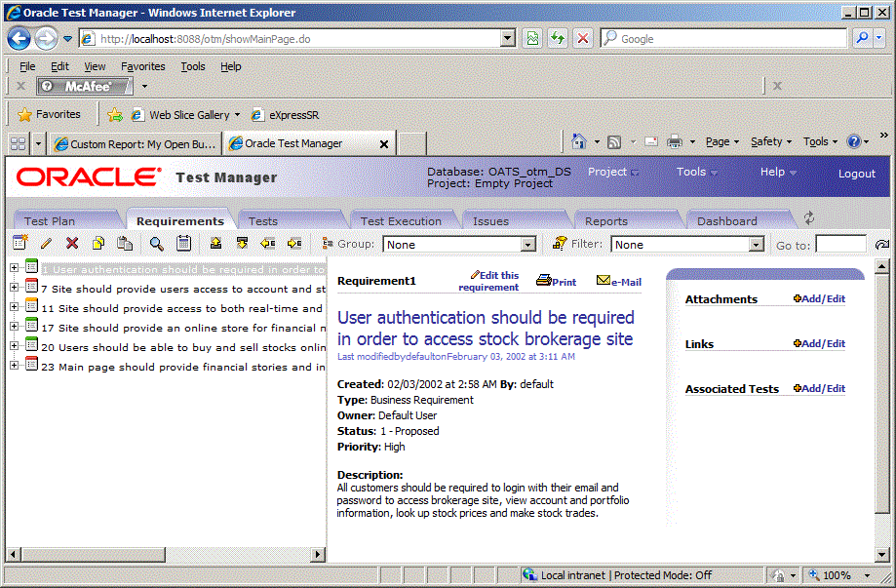
Task: Expand requirement 17 tree node
Action: (15, 327)
